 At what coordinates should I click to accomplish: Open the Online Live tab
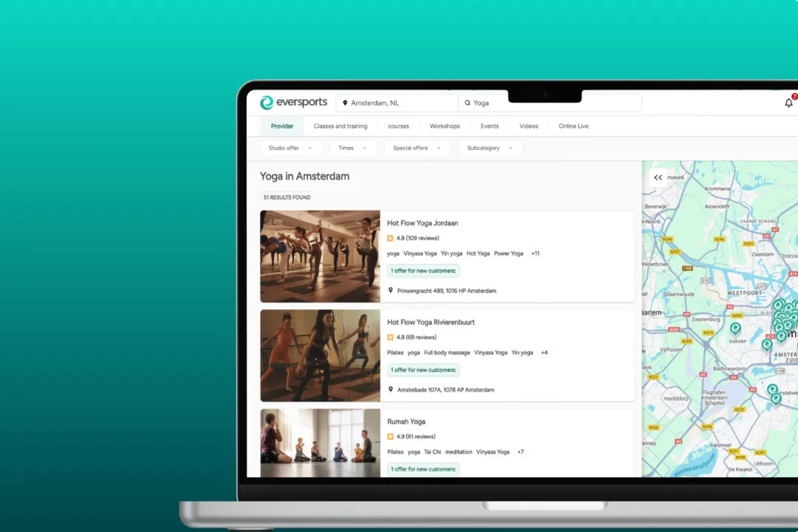click(x=573, y=126)
